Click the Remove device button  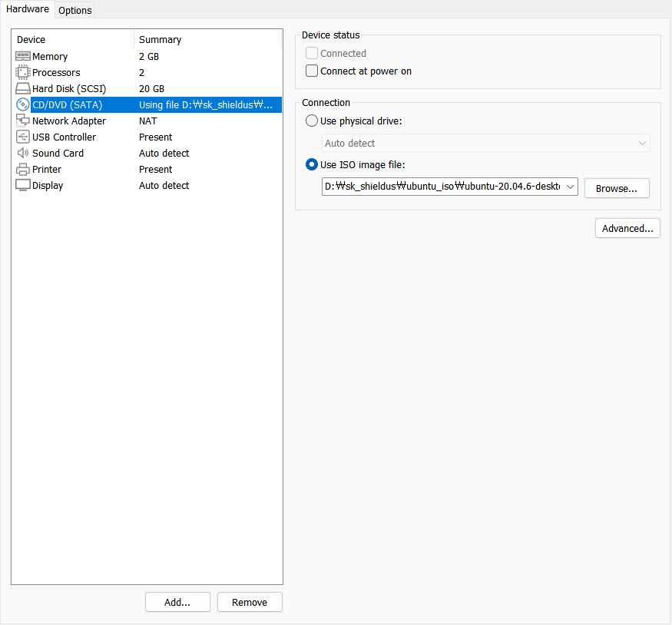[x=250, y=602]
